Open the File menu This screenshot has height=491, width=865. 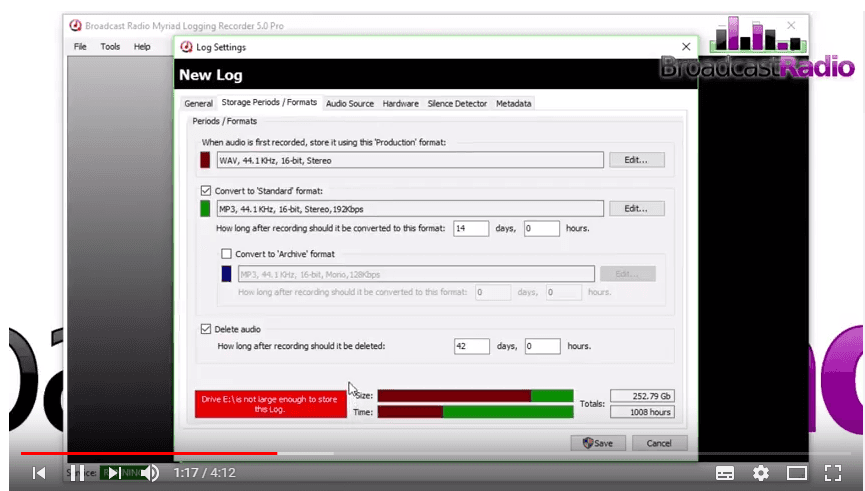pos(80,46)
